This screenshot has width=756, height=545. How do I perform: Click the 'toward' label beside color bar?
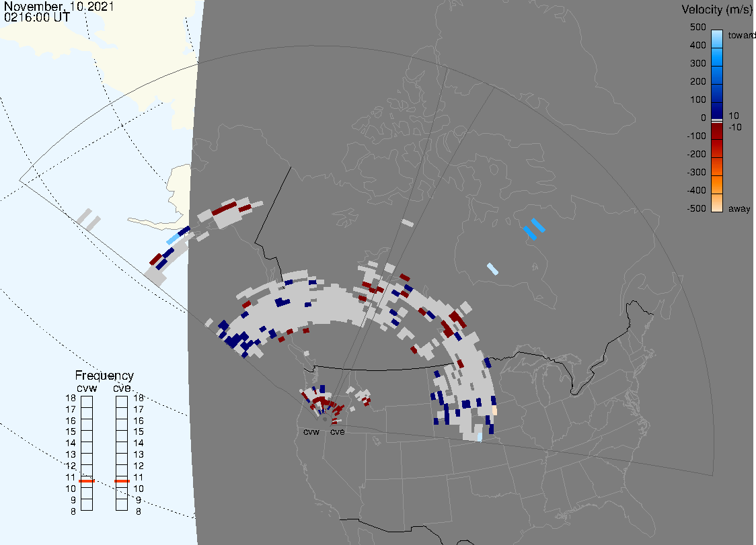[x=741, y=35]
